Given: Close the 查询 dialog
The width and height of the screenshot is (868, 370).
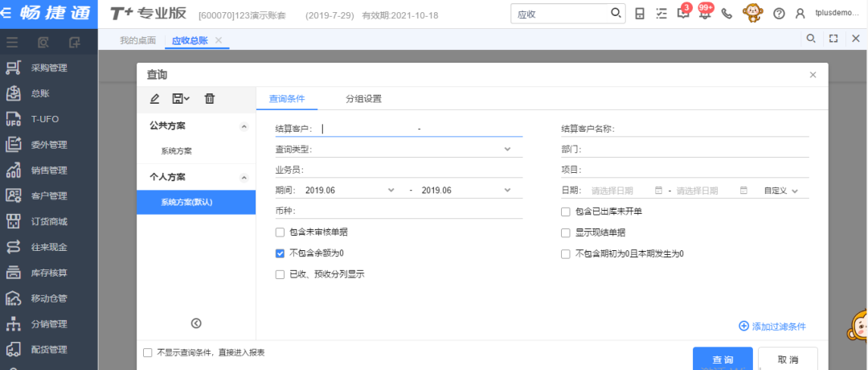Looking at the screenshot, I should tap(813, 75).
